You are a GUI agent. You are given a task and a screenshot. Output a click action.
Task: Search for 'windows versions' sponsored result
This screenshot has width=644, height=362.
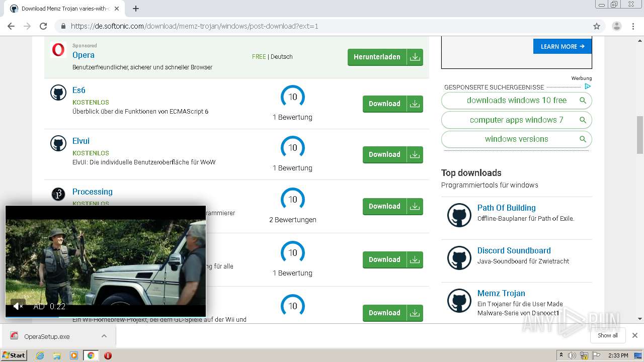point(517,139)
